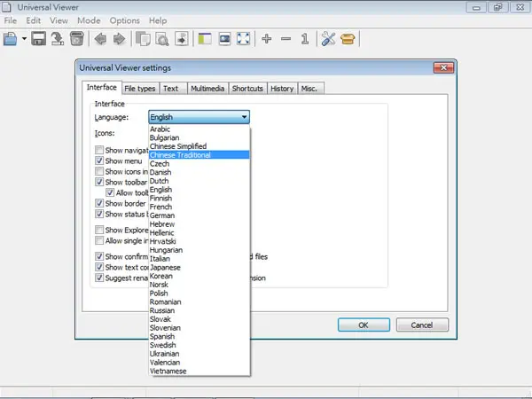The height and width of the screenshot is (399, 532).
Task: Go to next file with right arrow
Action: coord(119,39)
